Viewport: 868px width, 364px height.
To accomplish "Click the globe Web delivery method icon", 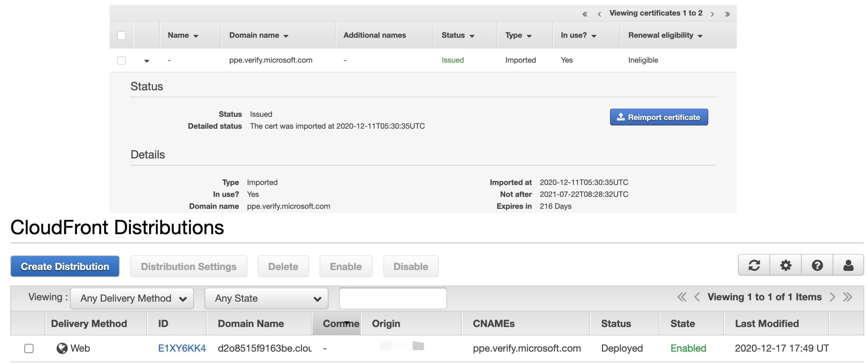I will coord(62,348).
